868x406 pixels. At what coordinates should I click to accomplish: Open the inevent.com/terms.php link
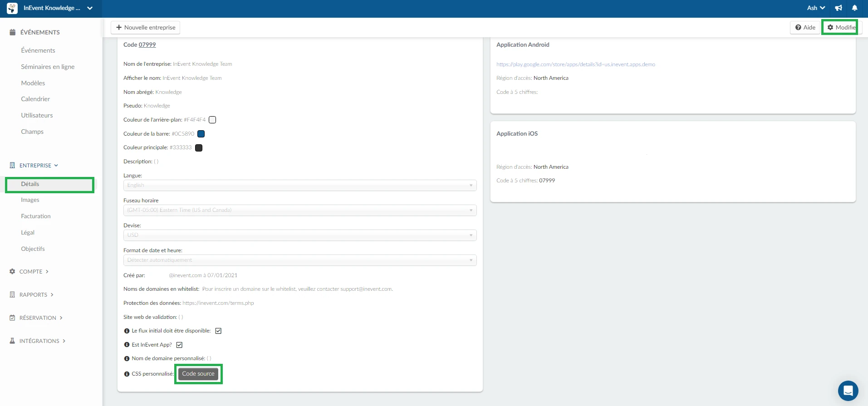[x=218, y=303]
